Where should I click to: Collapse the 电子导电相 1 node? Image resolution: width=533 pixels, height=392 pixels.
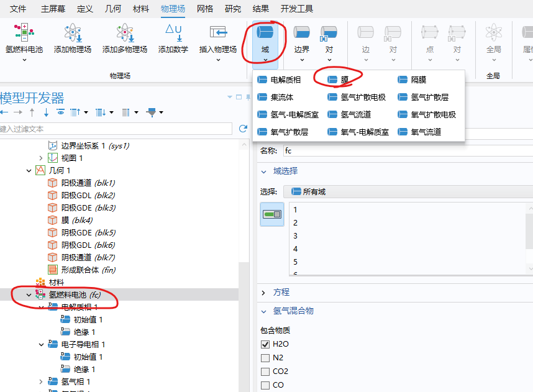coord(41,344)
